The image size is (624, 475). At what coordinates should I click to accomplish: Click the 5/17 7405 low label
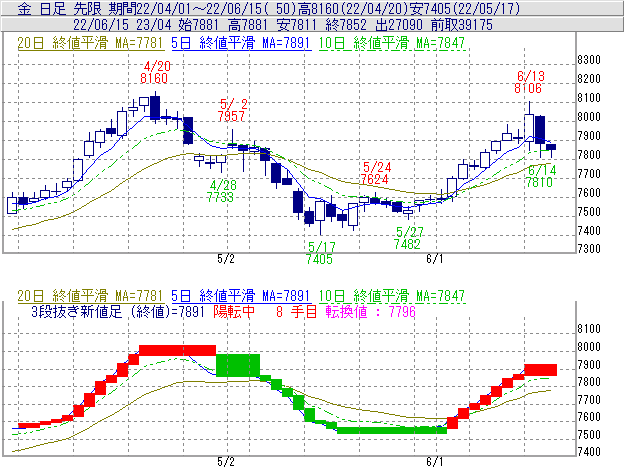point(320,253)
